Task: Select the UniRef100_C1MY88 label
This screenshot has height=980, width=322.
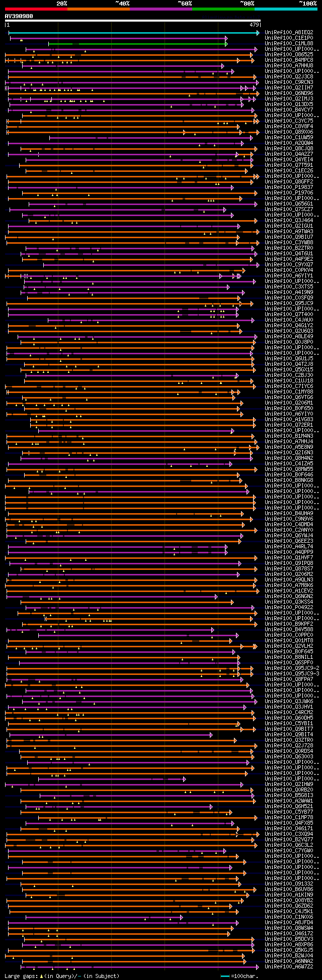Action: click(x=289, y=391)
